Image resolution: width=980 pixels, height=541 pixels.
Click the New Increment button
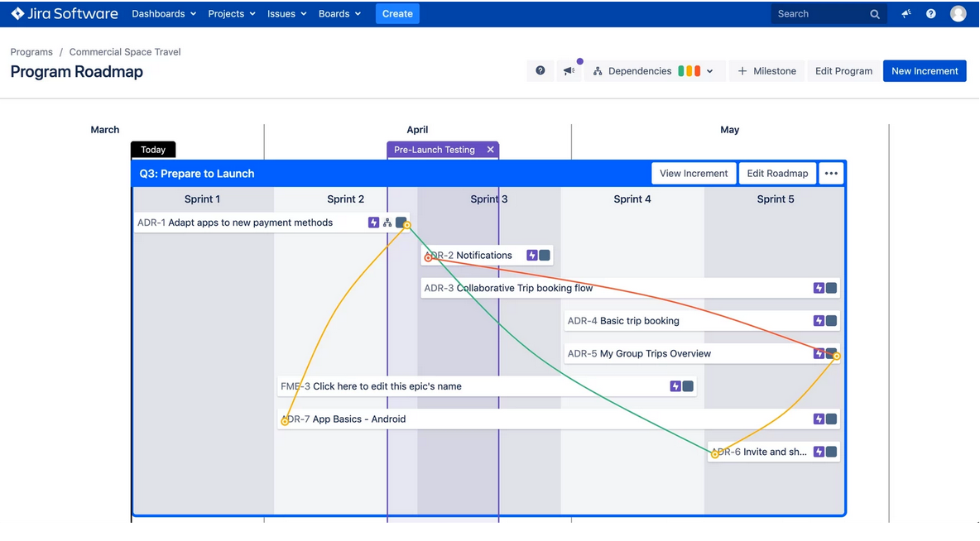pyautogui.click(x=925, y=71)
